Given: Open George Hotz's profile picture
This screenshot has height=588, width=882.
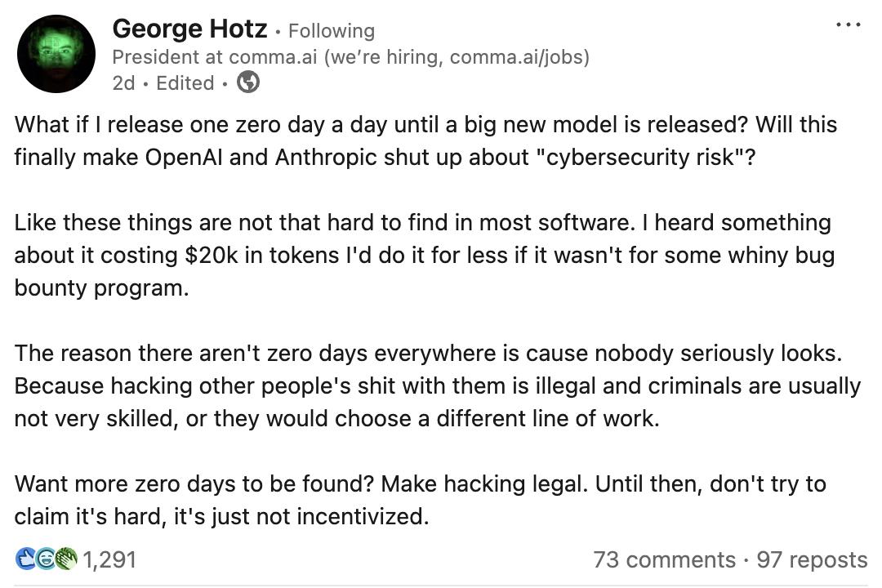Looking at the screenshot, I should click(56, 54).
